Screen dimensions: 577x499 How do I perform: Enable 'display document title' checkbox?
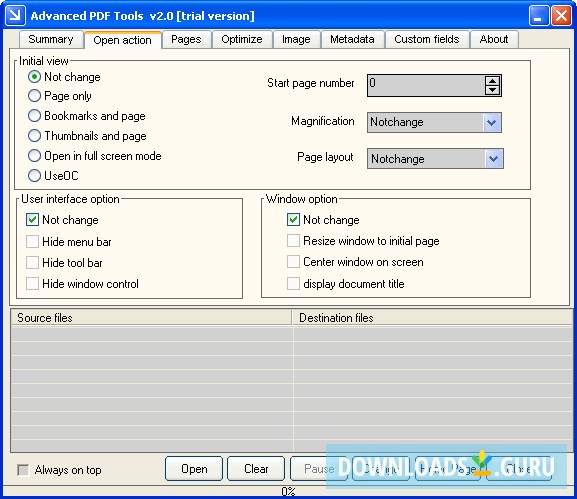[x=293, y=284]
